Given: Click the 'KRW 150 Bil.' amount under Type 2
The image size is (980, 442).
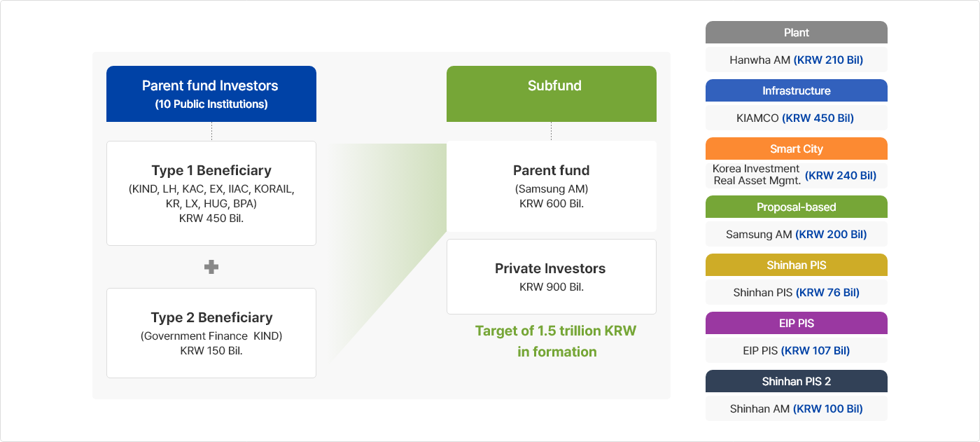Looking at the screenshot, I should point(211,350).
